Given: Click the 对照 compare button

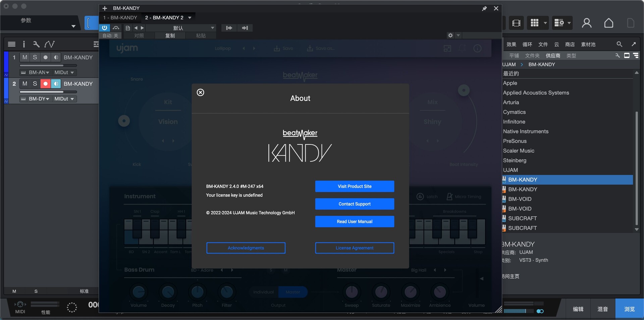Looking at the screenshot, I should click(x=139, y=36).
